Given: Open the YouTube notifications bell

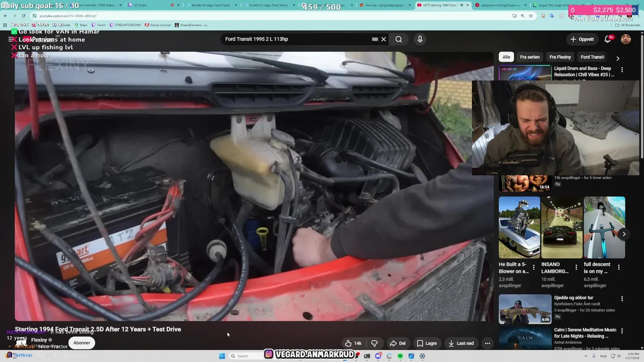Looking at the screenshot, I should (608, 39).
